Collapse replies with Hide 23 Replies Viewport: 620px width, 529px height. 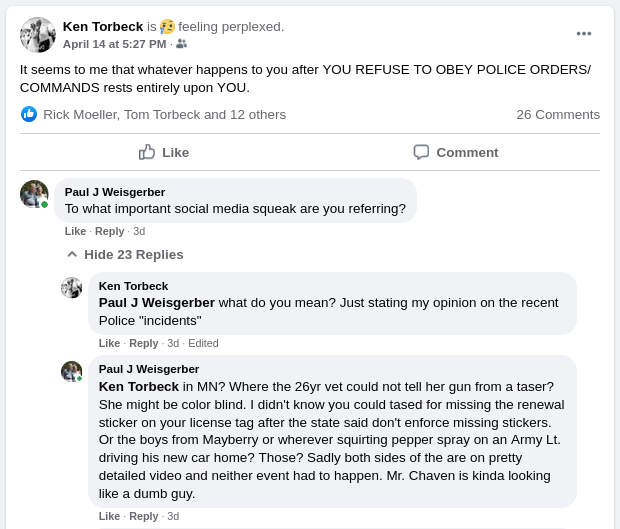point(125,254)
